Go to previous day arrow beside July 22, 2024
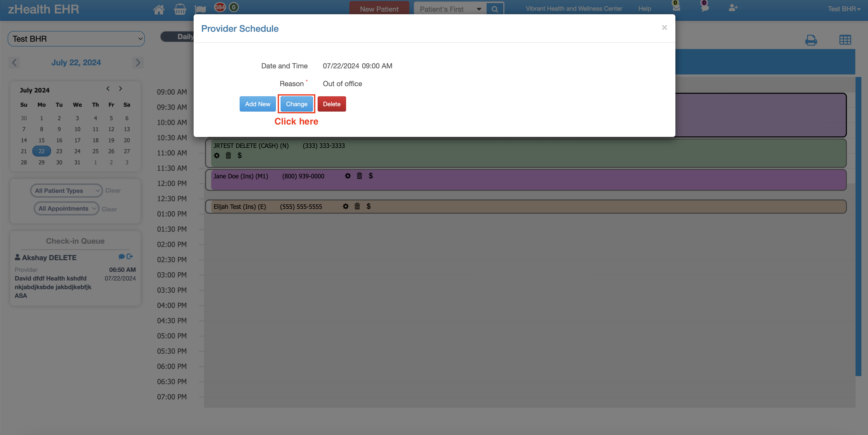 pos(14,63)
